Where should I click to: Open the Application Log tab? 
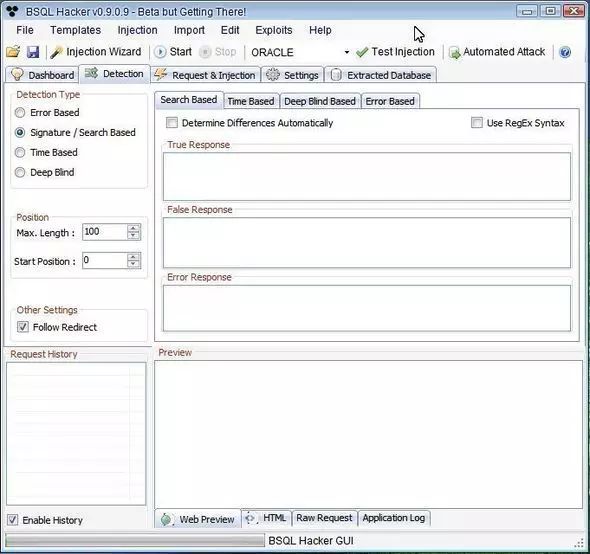tap(394, 518)
